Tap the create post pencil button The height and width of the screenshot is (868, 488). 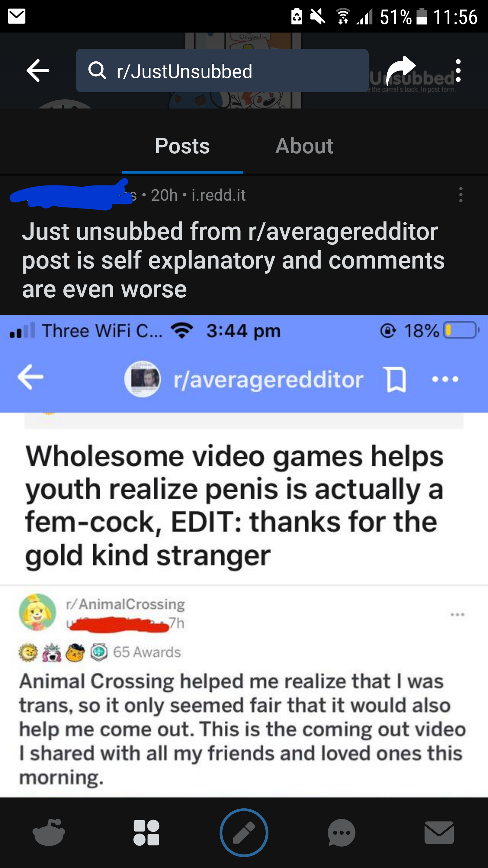point(244,832)
